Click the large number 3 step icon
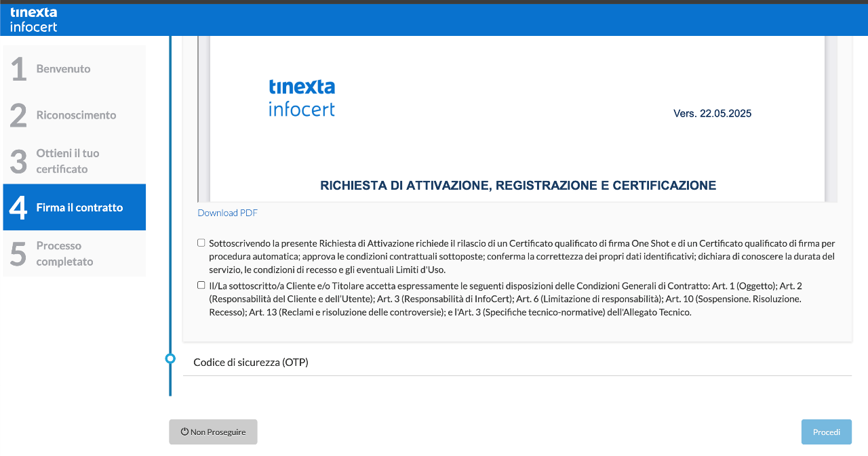This screenshot has width=868, height=456. [x=19, y=161]
